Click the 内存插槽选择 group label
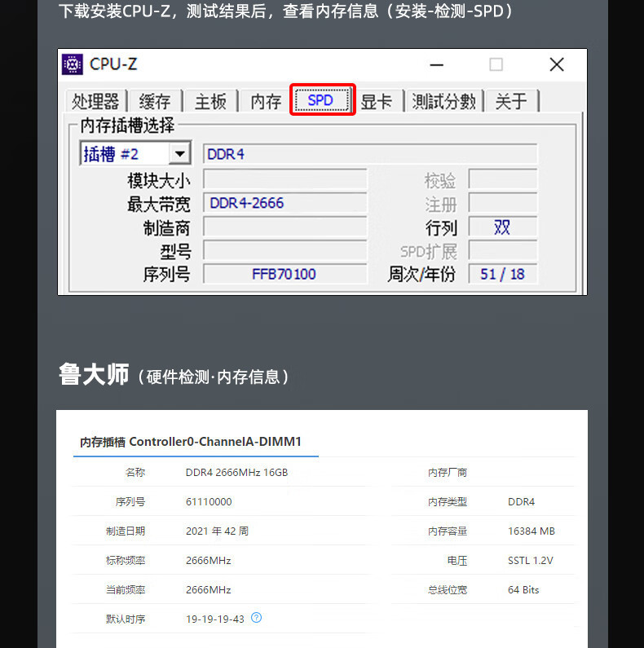Viewport: 644px width, 648px height. click(127, 126)
